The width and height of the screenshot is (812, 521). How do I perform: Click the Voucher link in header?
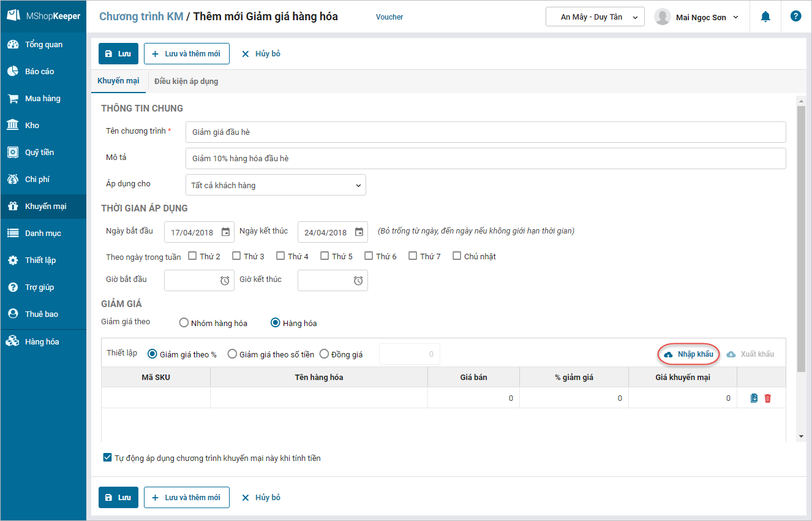point(389,17)
